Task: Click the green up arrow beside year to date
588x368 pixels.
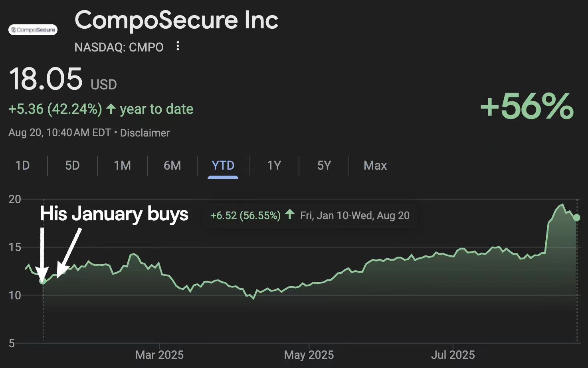Action: (111, 109)
